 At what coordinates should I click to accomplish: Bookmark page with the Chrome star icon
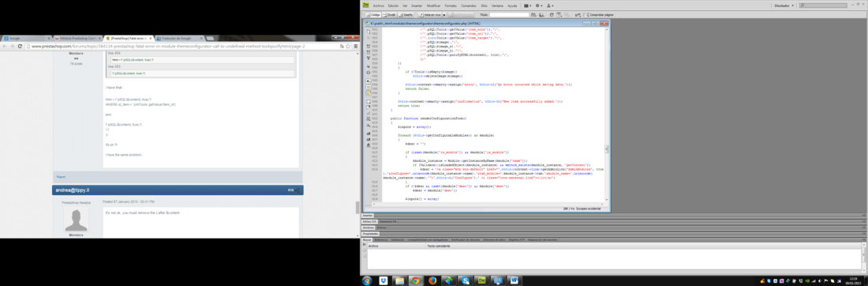pos(348,46)
